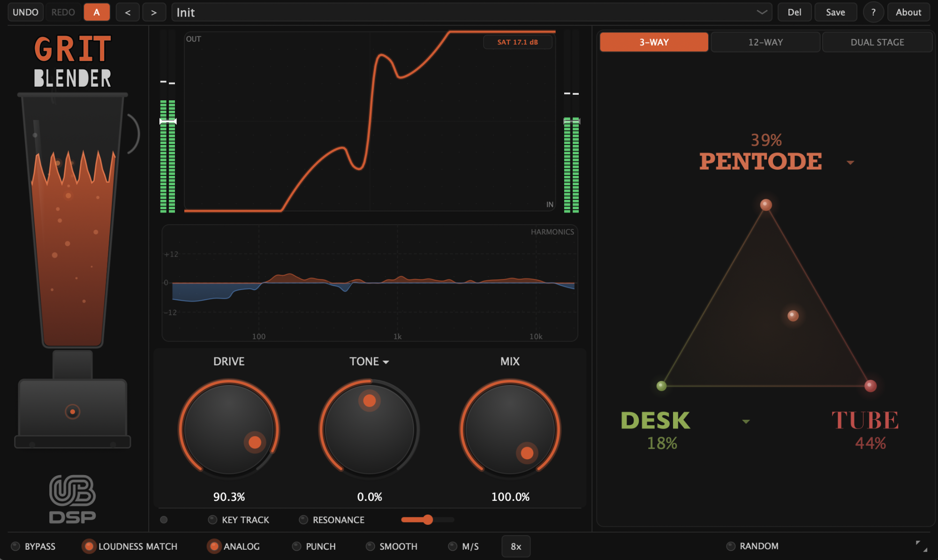Click the resonance amount slider handle
The width and height of the screenshot is (938, 560).
coord(428,520)
